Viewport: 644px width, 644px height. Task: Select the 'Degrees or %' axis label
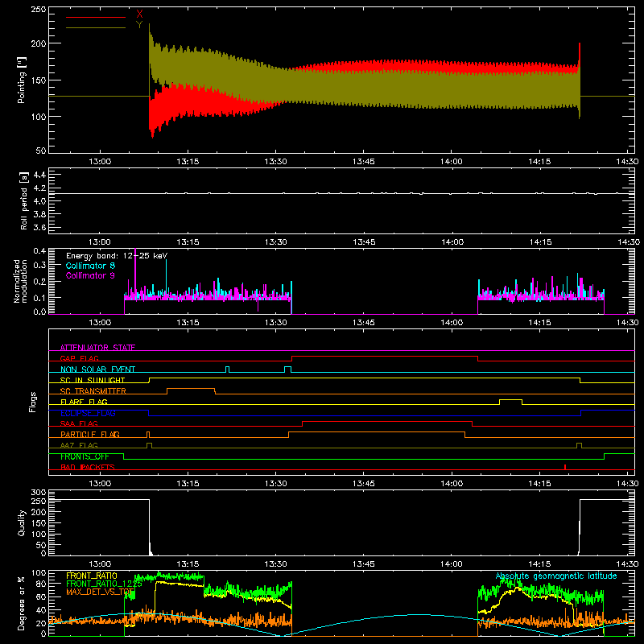click(22, 603)
